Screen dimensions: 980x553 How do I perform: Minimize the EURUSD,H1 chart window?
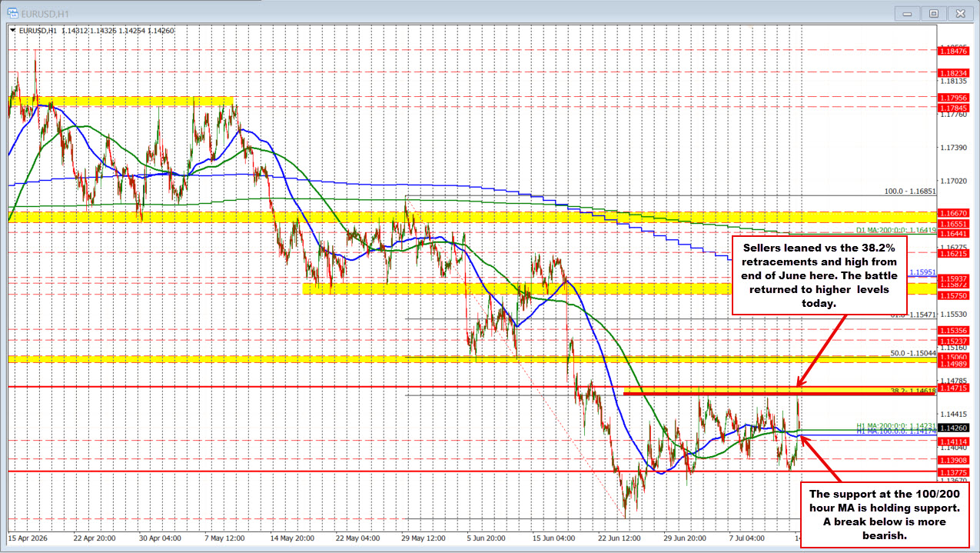[908, 13]
